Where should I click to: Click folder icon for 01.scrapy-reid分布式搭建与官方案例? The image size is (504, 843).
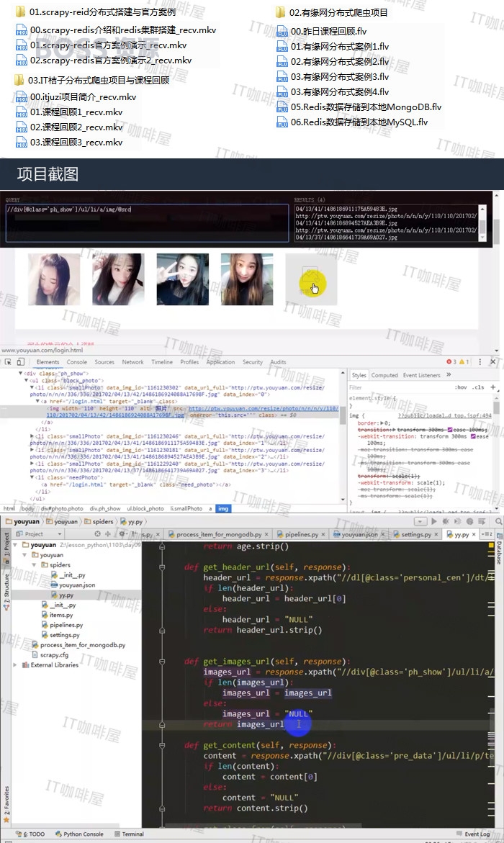20,12
